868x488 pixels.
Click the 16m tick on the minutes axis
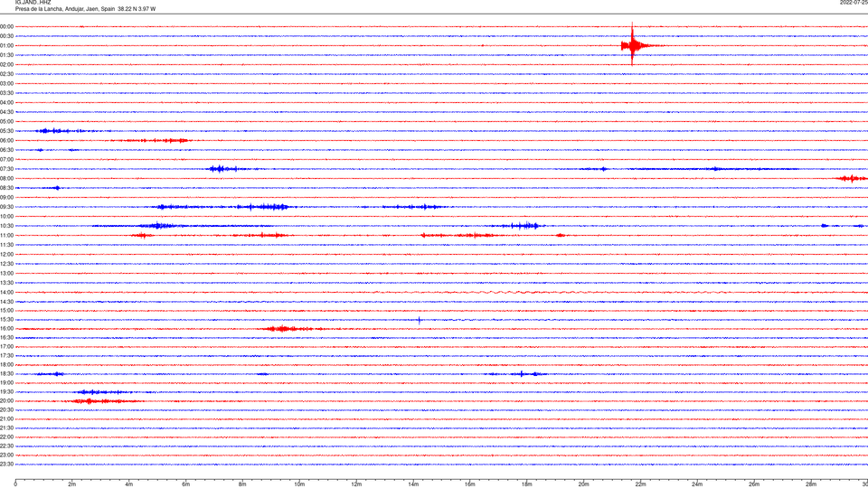point(470,484)
